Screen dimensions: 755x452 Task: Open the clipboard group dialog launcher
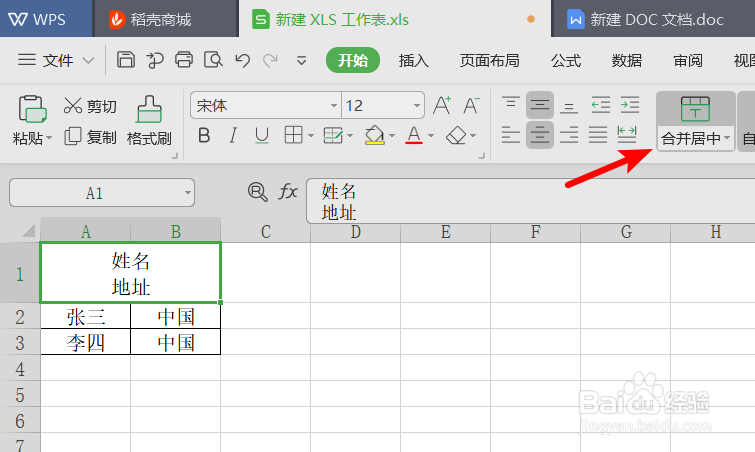coord(174,156)
